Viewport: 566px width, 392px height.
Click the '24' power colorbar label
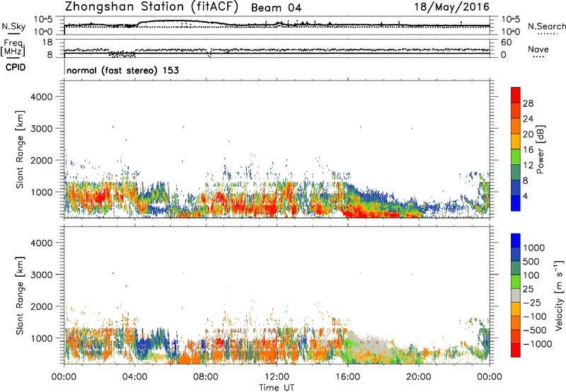click(528, 119)
